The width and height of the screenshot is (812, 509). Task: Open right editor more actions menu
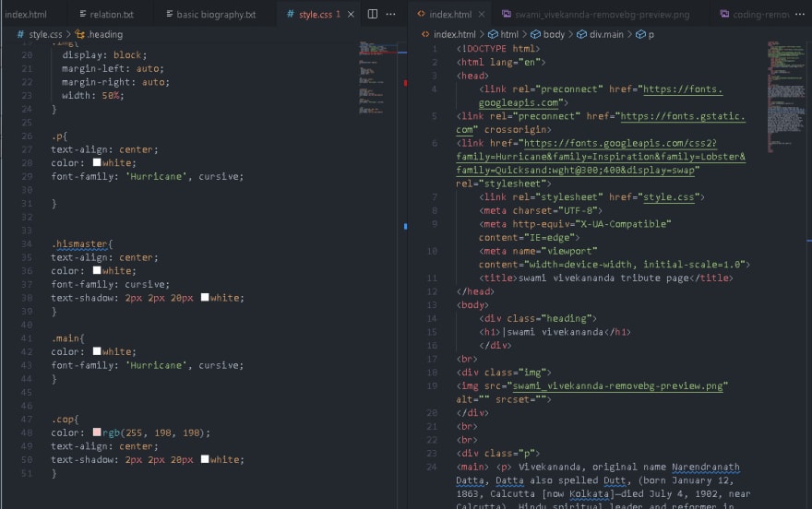click(800, 14)
